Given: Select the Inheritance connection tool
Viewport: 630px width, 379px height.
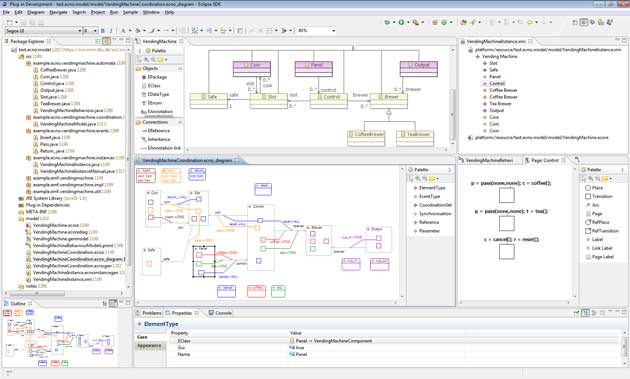Looking at the screenshot, I should (x=156, y=139).
